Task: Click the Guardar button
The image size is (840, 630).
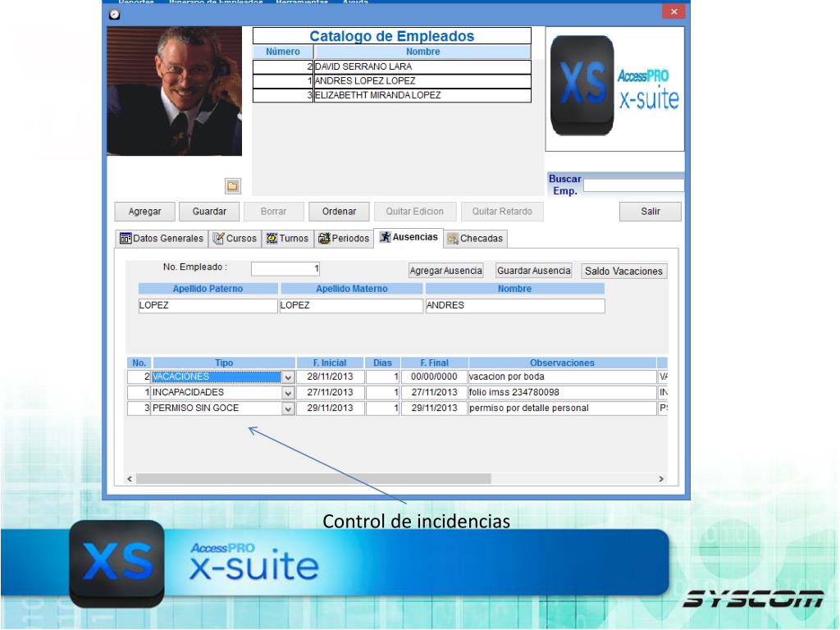Action: pyautogui.click(x=209, y=212)
